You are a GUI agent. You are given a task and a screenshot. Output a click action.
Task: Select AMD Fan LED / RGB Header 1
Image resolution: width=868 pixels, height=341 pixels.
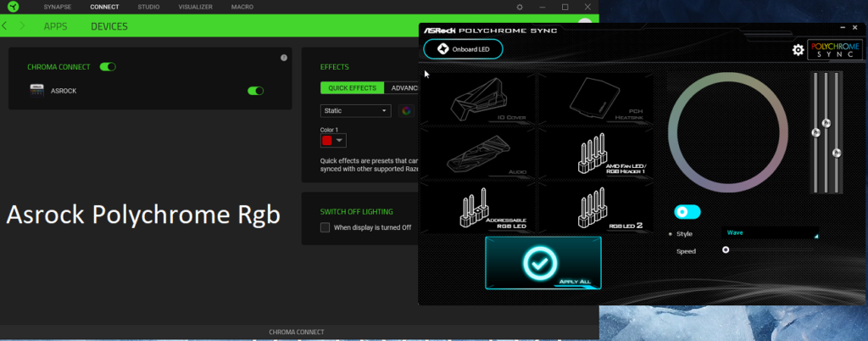(x=596, y=152)
